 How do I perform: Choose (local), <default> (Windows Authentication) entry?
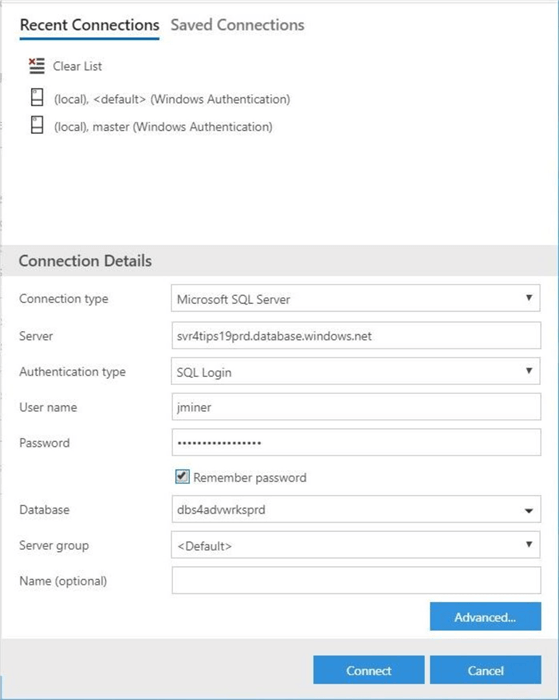tap(172, 99)
